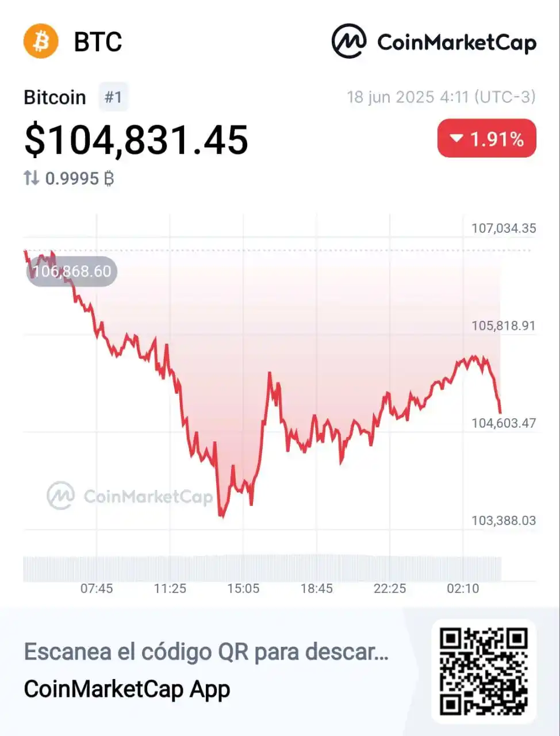Click the Bitcoin symbol after 0.9995
This screenshot has height=736, width=560.
109,178
